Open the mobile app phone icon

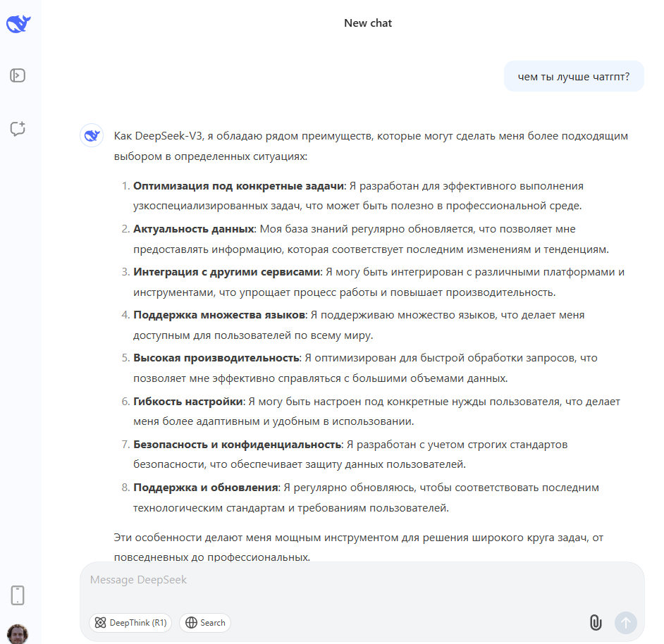(18, 595)
